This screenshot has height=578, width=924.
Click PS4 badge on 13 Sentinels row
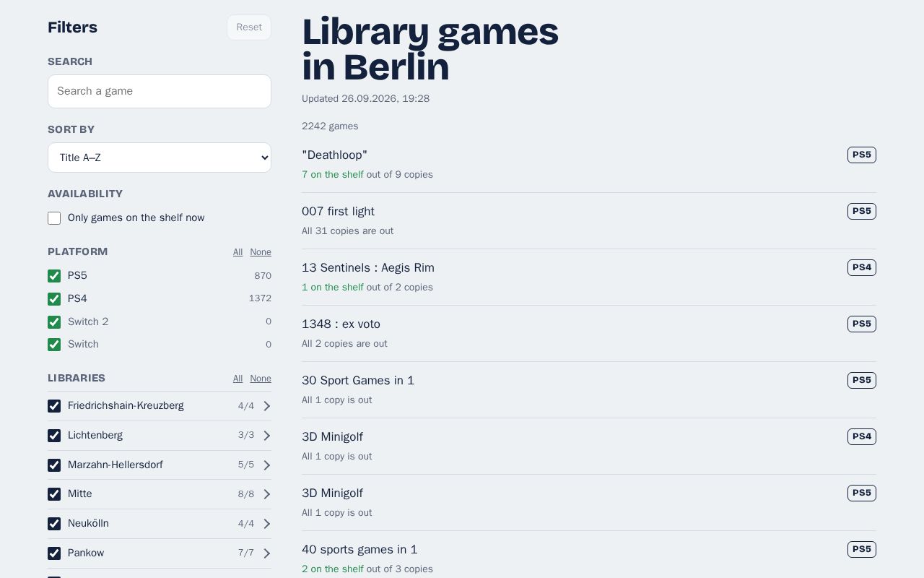pyautogui.click(x=862, y=268)
